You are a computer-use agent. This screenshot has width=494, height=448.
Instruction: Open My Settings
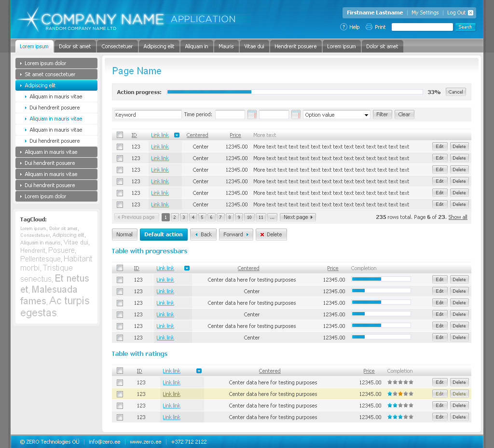pyautogui.click(x=425, y=13)
